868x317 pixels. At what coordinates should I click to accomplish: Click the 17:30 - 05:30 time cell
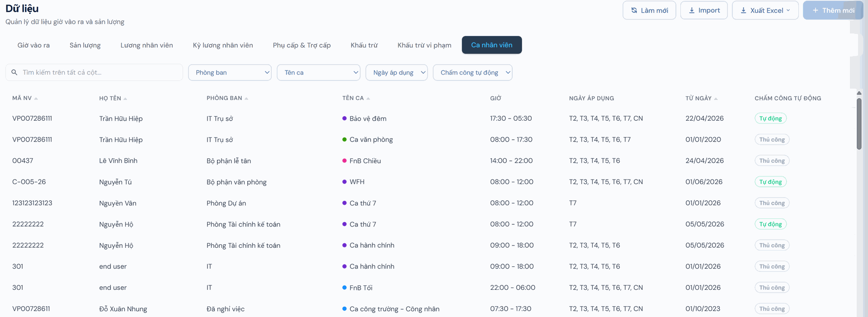(x=511, y=118)
